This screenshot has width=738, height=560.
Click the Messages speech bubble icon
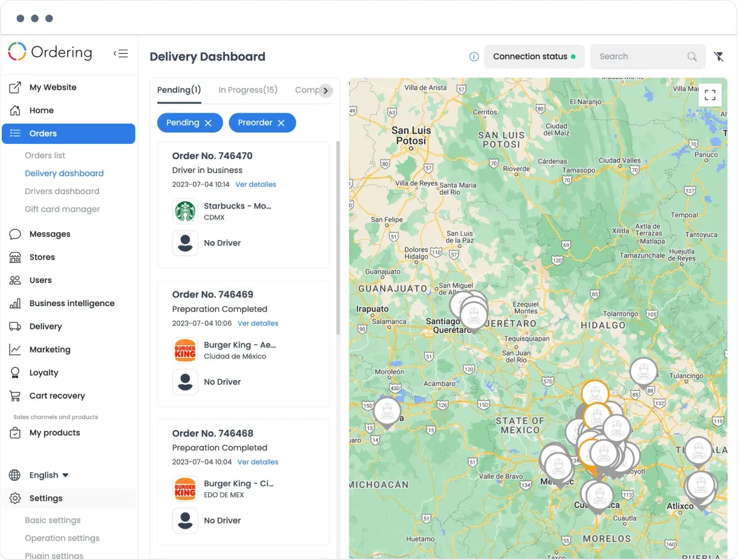tap(15, 234)
